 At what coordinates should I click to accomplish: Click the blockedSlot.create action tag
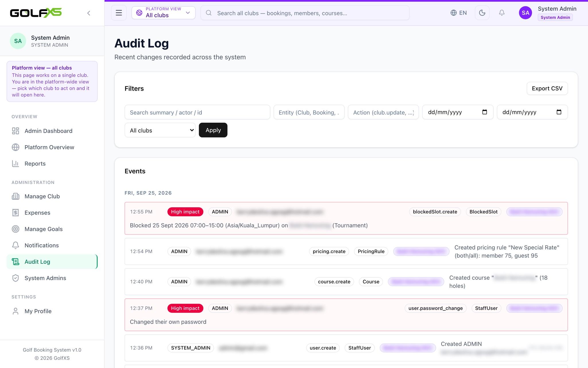pos(435,212)
